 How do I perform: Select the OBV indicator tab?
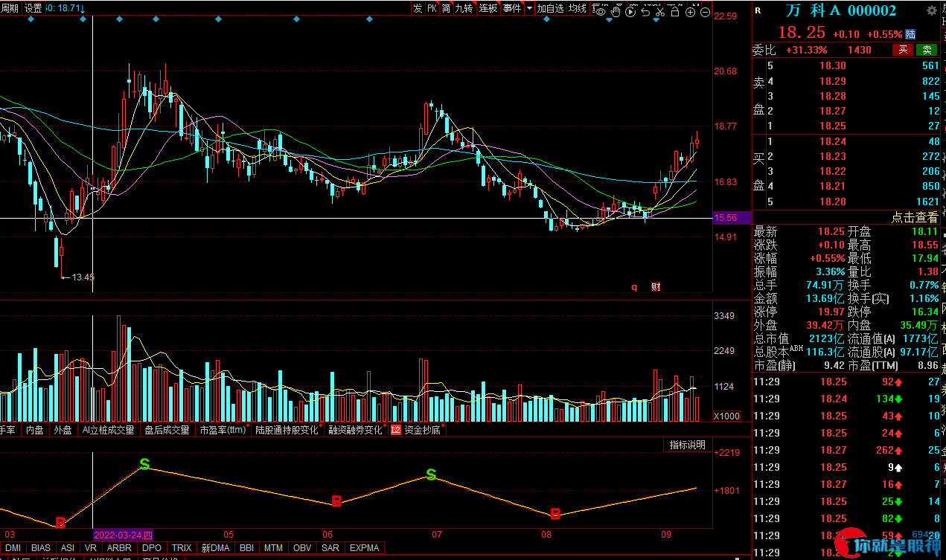302,548
